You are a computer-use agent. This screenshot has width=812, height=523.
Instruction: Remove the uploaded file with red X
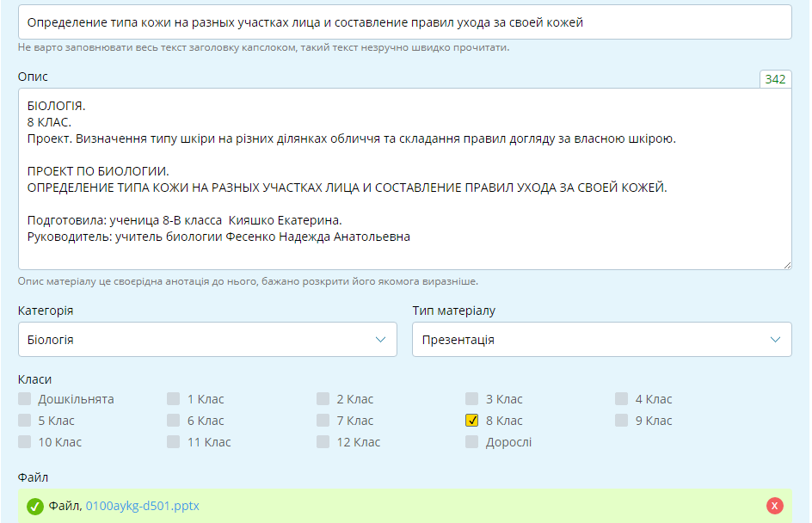[x=774, y=506]
